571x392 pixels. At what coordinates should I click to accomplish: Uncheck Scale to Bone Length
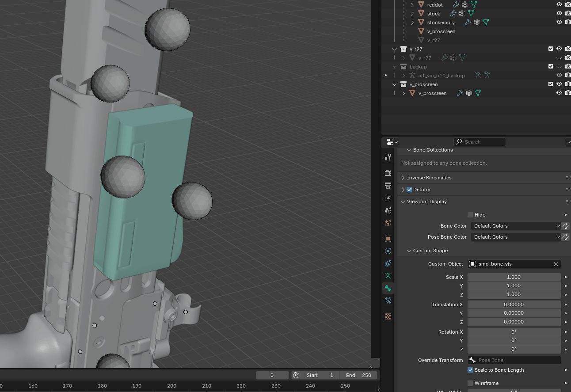[470, 370]
